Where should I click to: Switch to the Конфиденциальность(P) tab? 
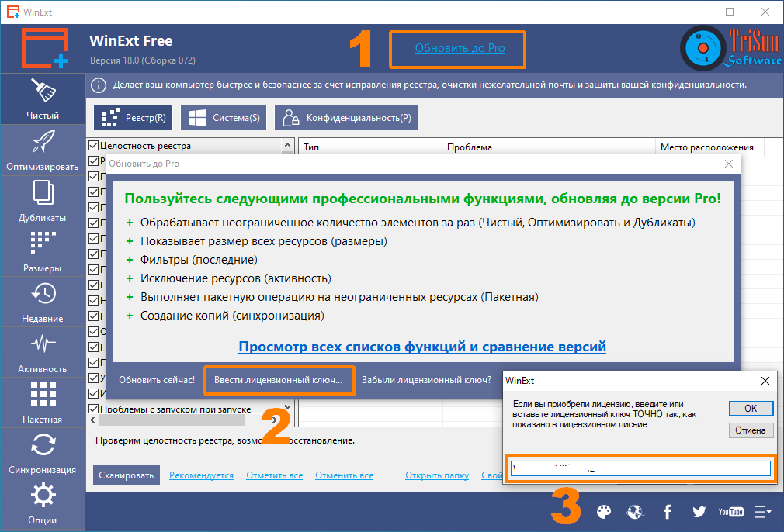coord(346,117)
